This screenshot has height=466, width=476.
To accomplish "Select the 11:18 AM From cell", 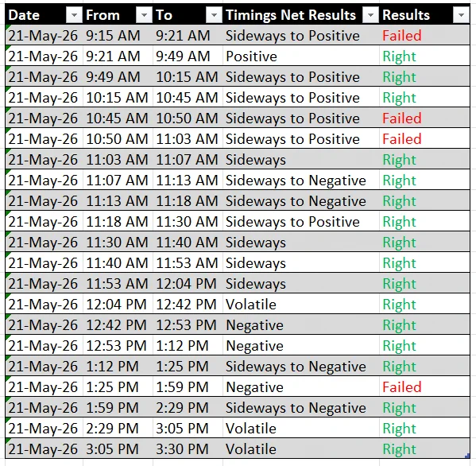I will (x=118, y=221).
